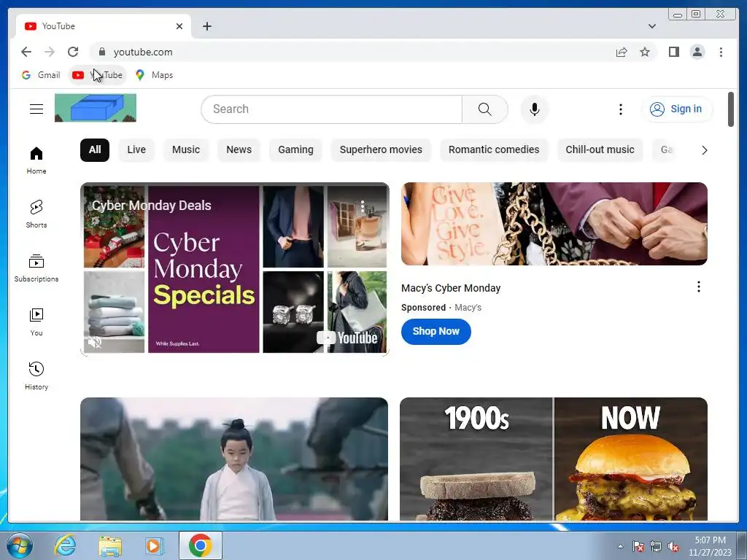
Task: Open Cyber Monday Specials ad thumbnail
Action: click(234, 268)
